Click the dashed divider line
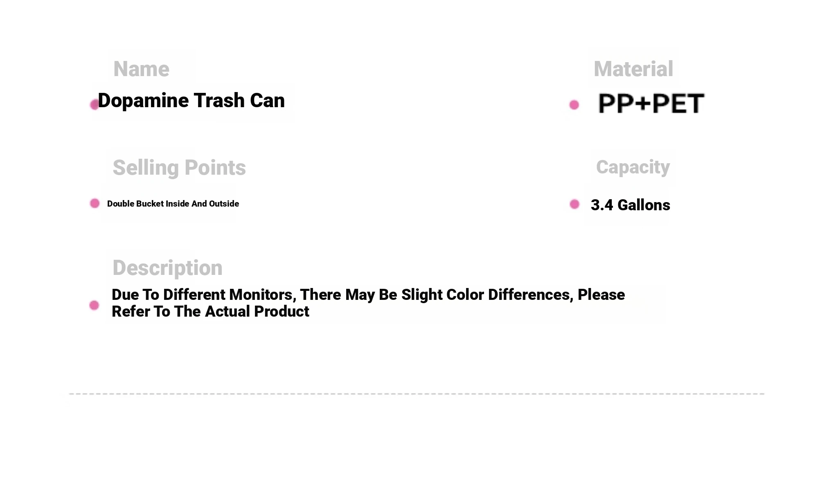 417,394
